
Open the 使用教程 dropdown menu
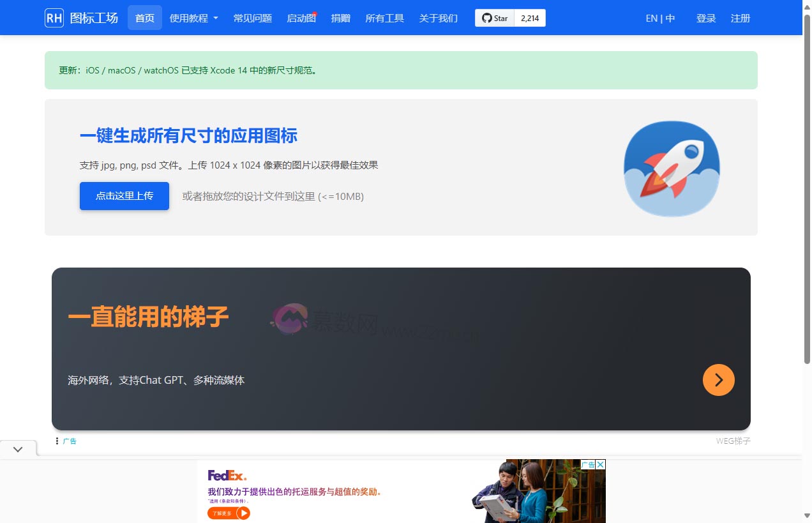point(188,18)
